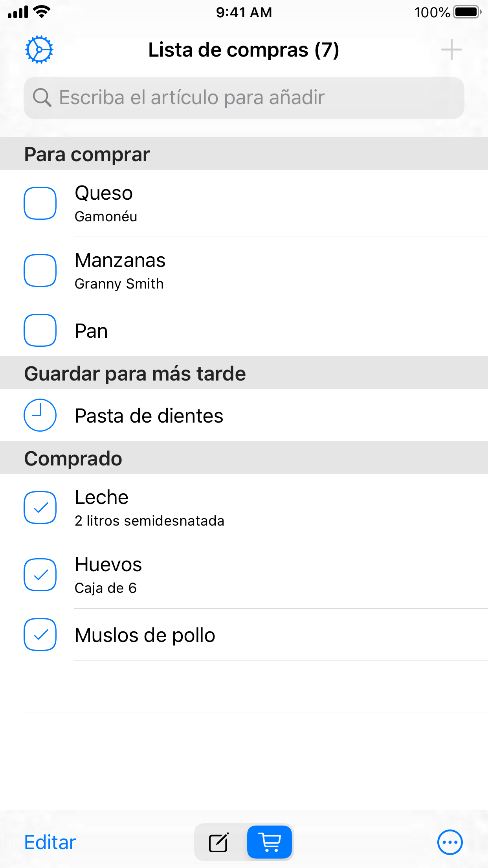Screen dimensions: 488x868
Task: Tap the Comprado section header
Action: coord(73,458)
